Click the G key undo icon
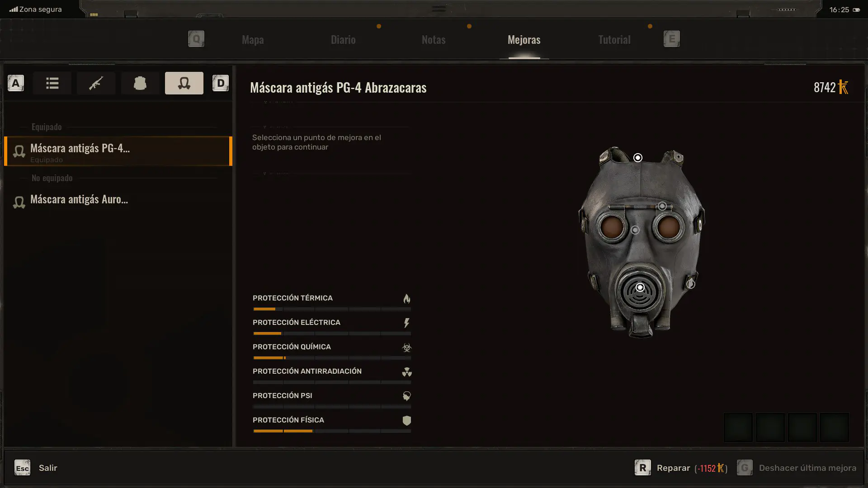This screenshot has height=488, width=868. (745, 468)
